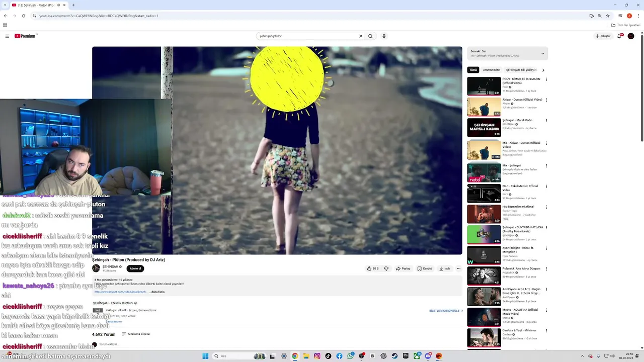Open YouTube notifications bell

(x=620, y=36)
